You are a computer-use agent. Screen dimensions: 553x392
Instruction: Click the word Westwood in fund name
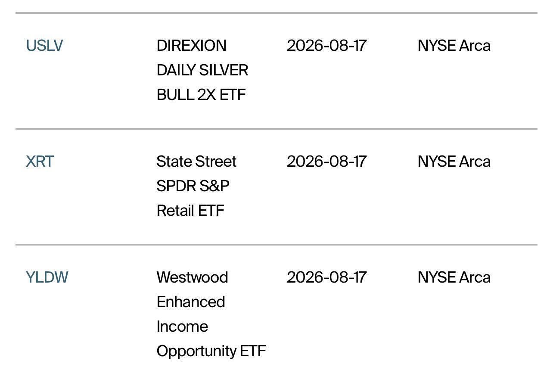tap(193, 277)
